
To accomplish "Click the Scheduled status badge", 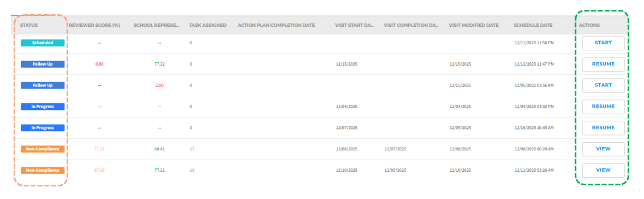I will click(43, 43).
